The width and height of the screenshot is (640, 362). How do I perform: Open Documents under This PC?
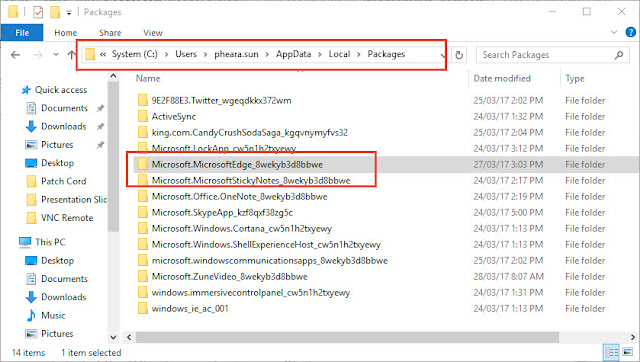[x=64, y=279]
